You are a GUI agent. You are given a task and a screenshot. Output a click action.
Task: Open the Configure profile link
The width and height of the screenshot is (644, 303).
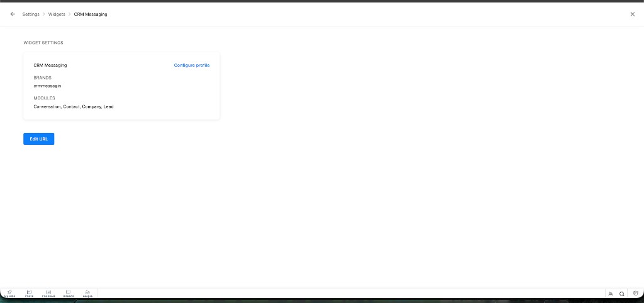click(192, 66)
